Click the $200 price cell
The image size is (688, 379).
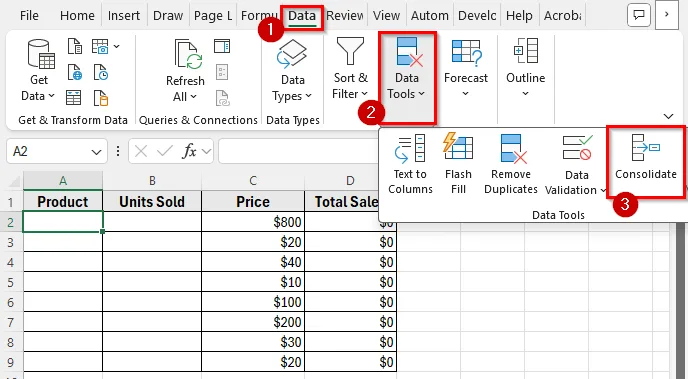(253, 322)
